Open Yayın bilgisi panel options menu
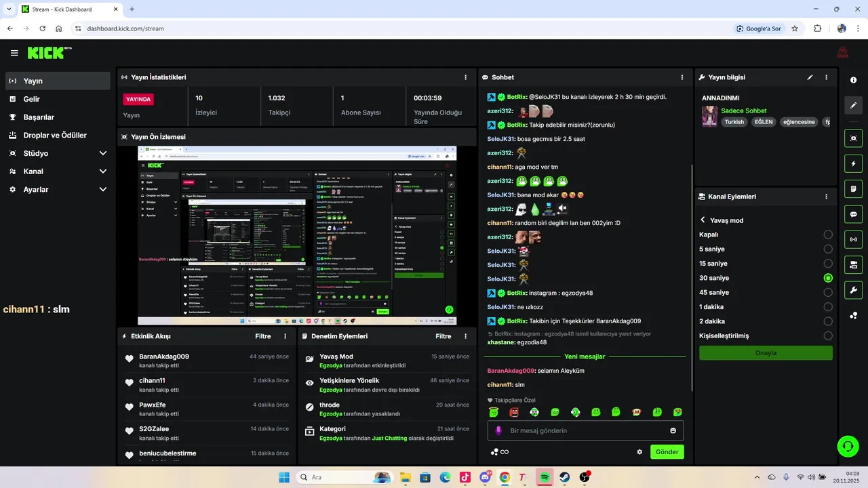The width and height of the screenshot is (868, 488). pyautogui.click(x=826, y=77)
